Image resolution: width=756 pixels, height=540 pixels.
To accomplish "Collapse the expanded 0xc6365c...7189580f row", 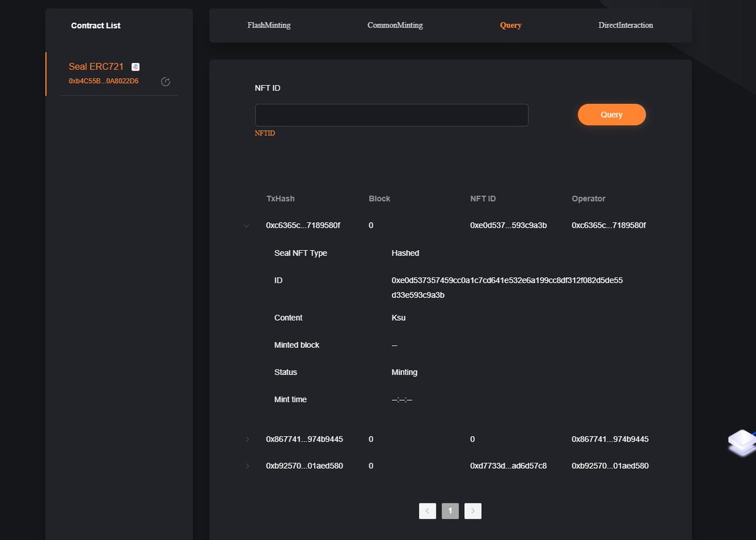I will 246,226.
